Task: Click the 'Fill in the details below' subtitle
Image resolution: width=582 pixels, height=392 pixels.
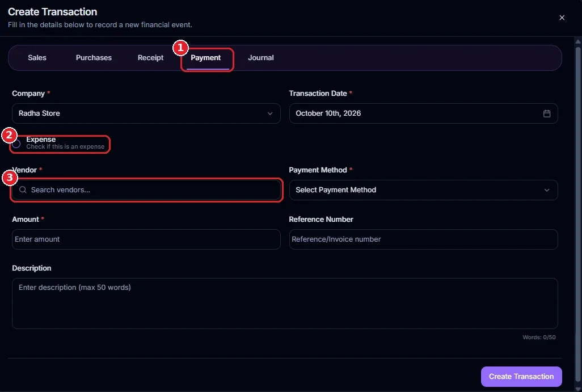Action: [x=100, y=25]
